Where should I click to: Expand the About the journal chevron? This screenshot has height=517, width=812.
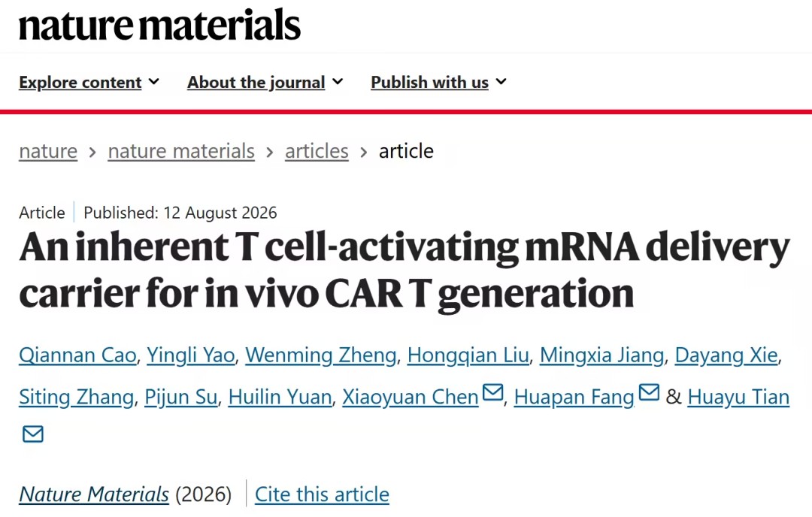pos(338,81)
